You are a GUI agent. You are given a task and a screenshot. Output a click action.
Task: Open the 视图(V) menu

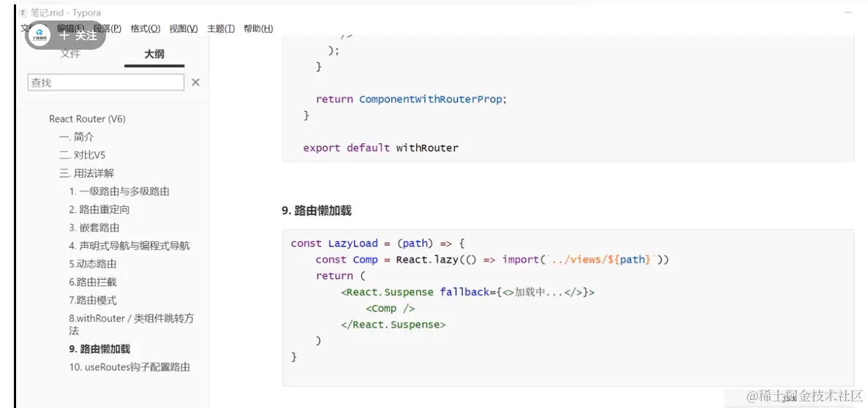coord(183,29)
